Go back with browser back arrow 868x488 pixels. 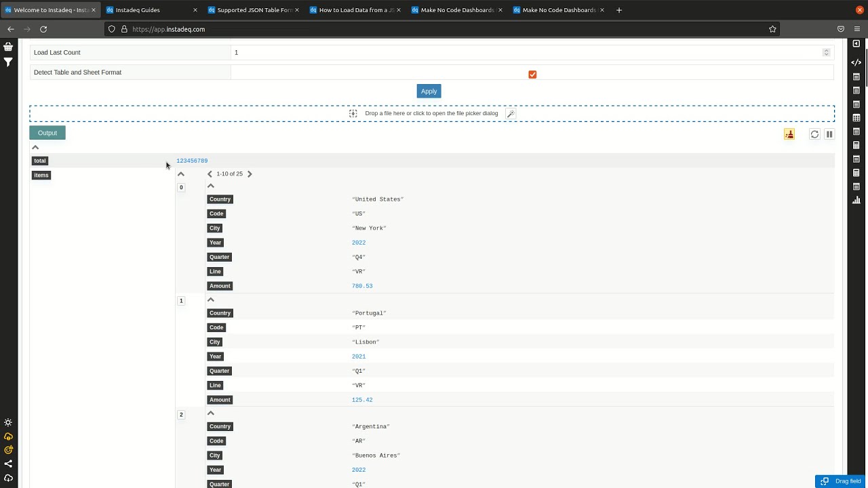[x=10, y=29]
